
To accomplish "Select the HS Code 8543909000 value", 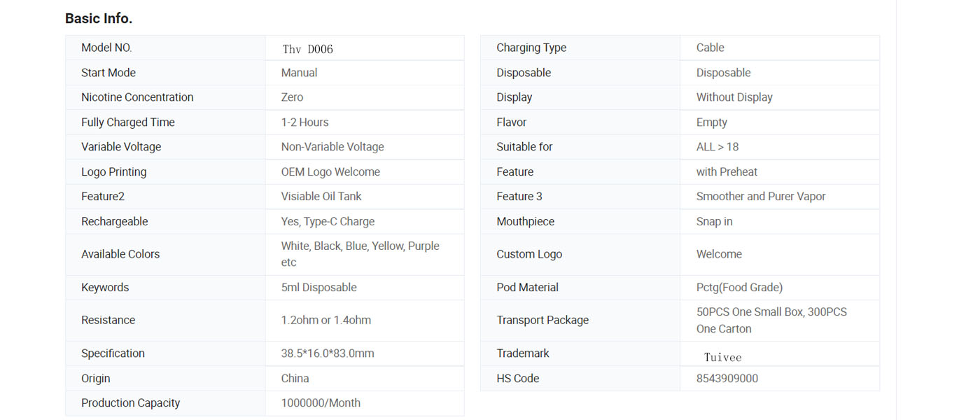I will pos(727,379).
